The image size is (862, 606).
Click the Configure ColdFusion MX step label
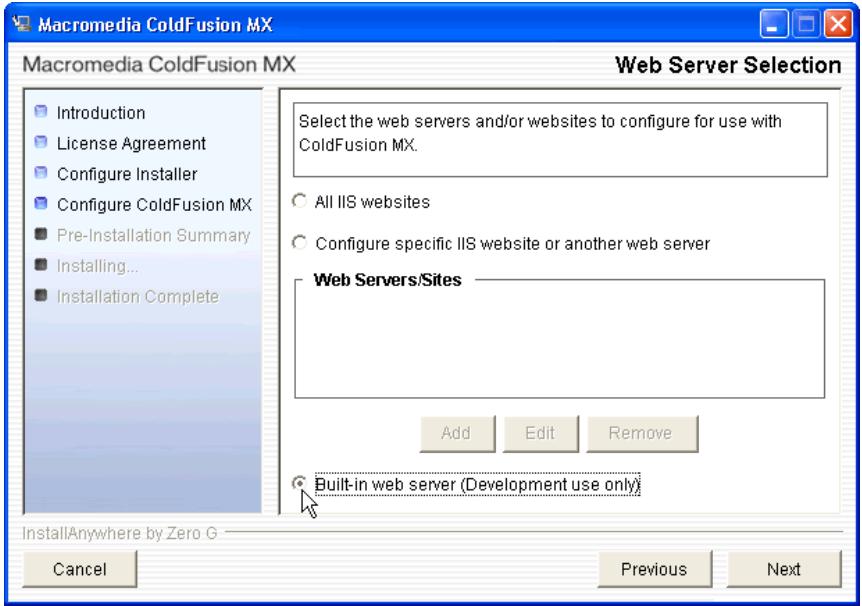(x=154, y=205)
